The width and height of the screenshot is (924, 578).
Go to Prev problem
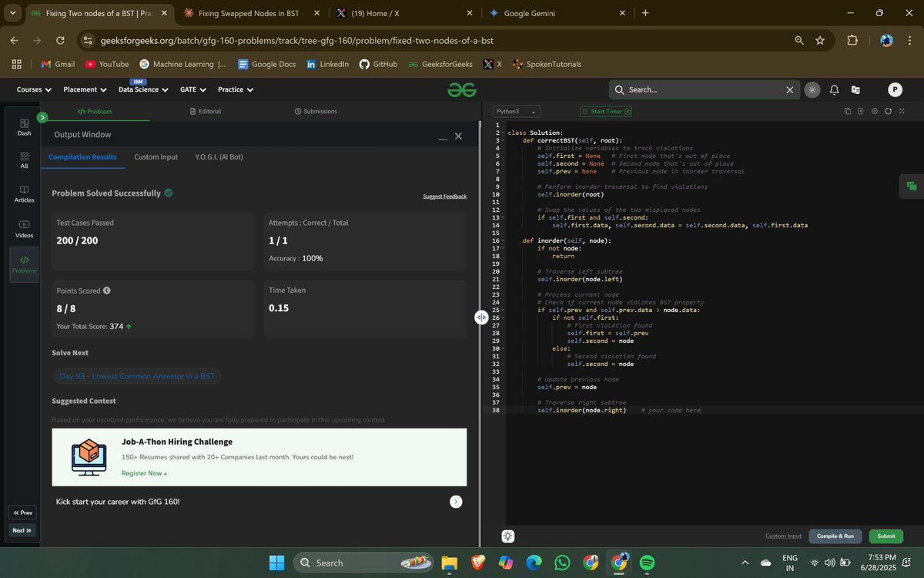(x=22, y=512)
